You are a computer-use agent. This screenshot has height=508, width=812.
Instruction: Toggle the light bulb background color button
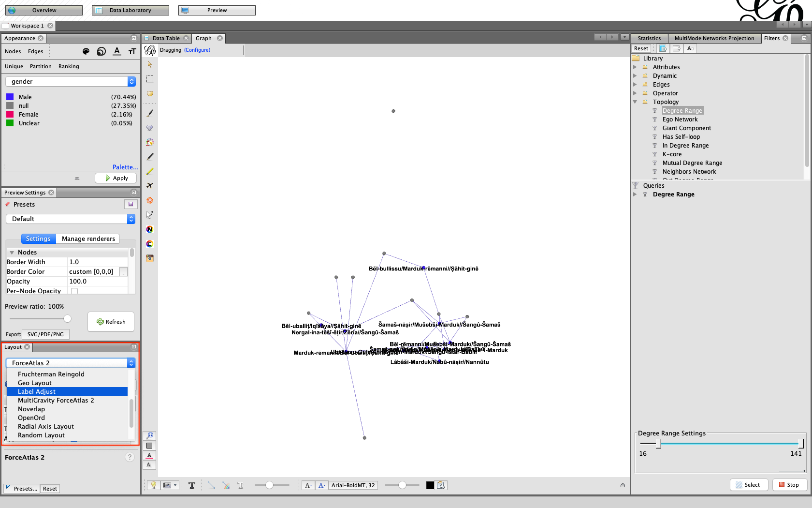[x=153, y=485]
